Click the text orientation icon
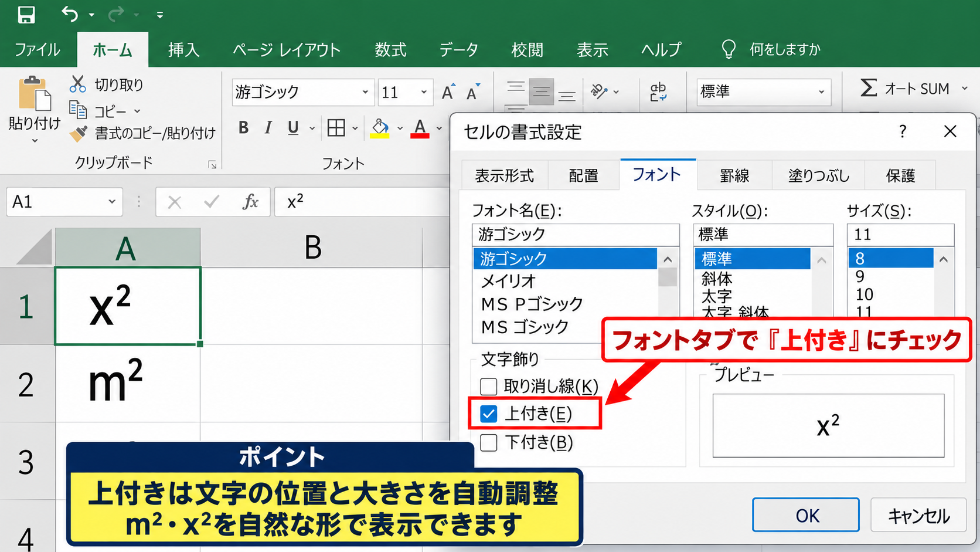 pyautogui.click(x=599, y=92)
